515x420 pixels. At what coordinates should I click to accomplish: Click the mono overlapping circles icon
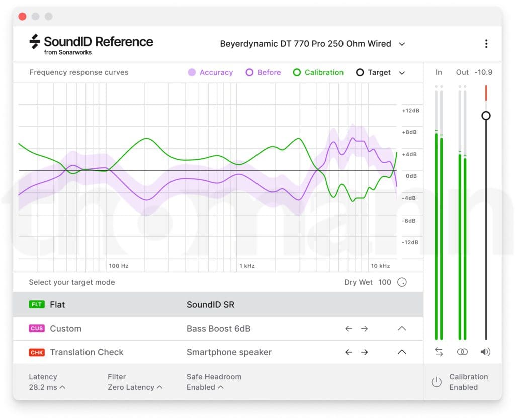[x=462, y=352]
